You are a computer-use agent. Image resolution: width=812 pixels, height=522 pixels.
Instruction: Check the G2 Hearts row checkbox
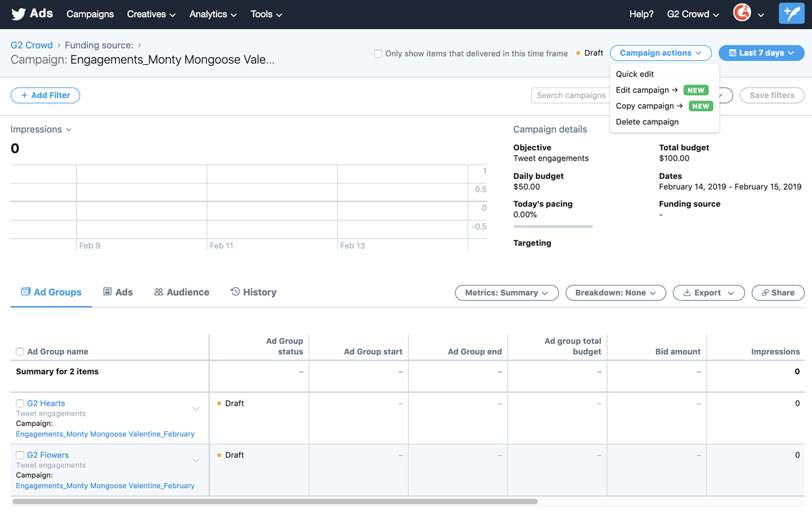[x=20, y=404]
